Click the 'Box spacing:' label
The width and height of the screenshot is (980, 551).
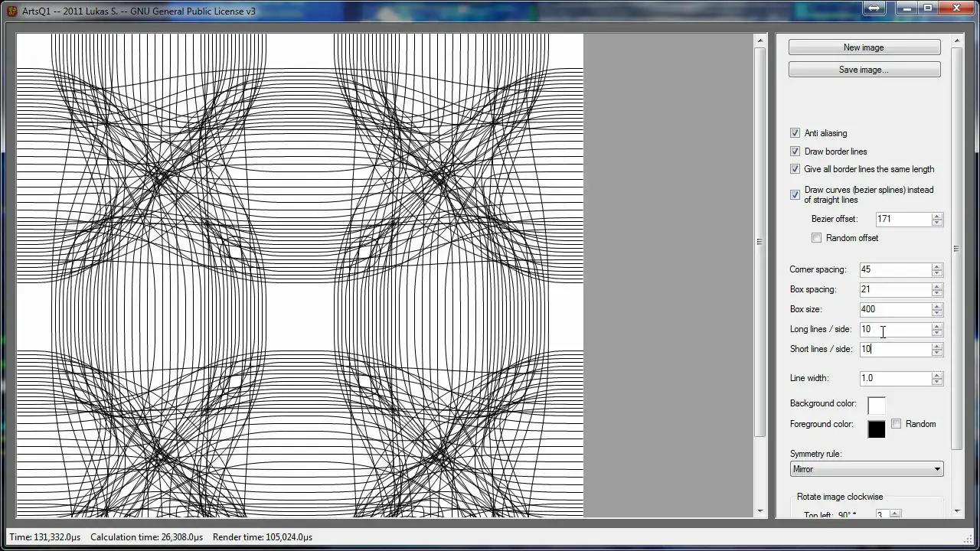click(813, 289)
